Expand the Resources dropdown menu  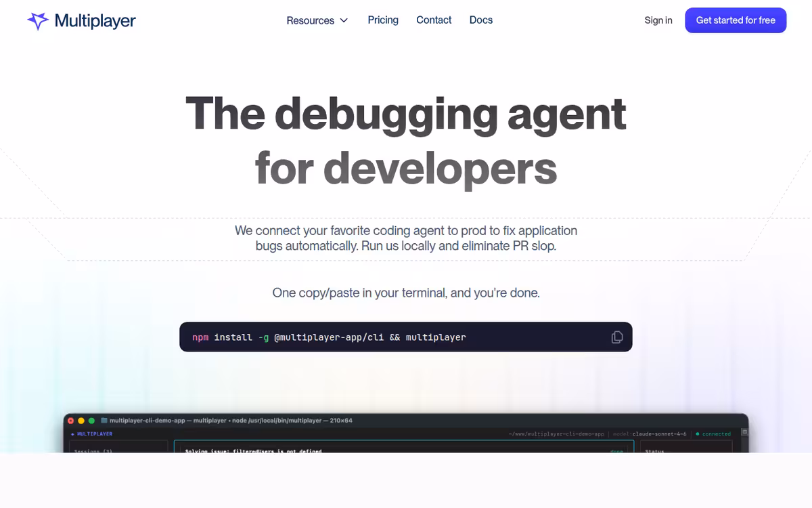pos(317,20)
